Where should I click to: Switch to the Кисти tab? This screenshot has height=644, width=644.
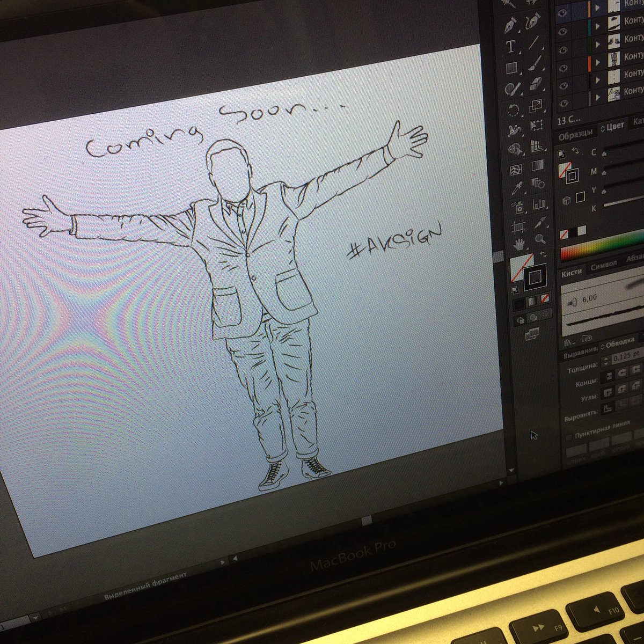pos(572,274)
